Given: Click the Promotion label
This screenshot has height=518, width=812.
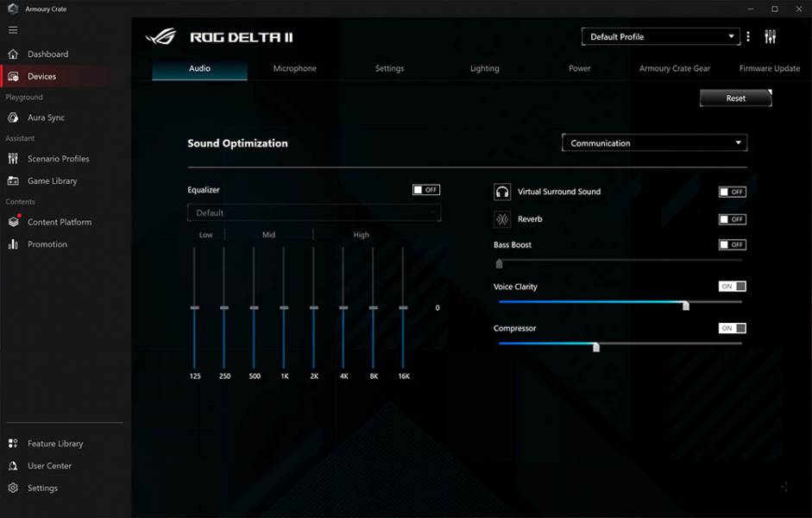Looking at the screenshot, I should (x=47, y=244).
